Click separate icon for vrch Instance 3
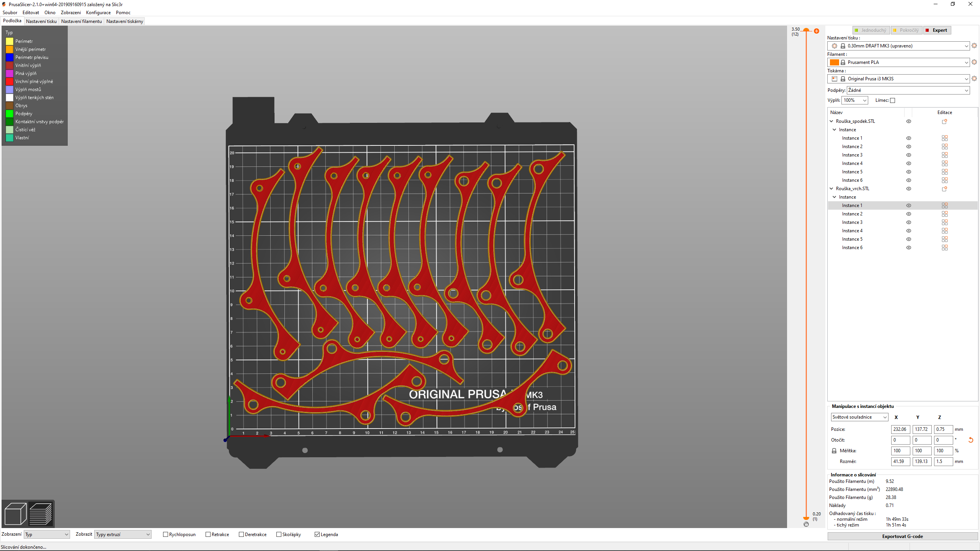Viewport: 980px width, 551px height. point(944,222)
